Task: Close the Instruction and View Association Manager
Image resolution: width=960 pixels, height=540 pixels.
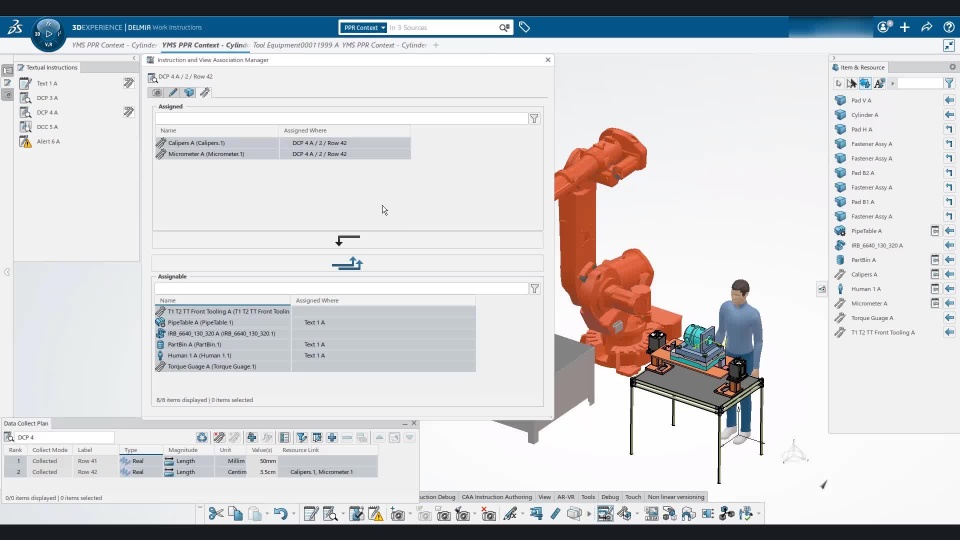Action: (x=548, y=60)
